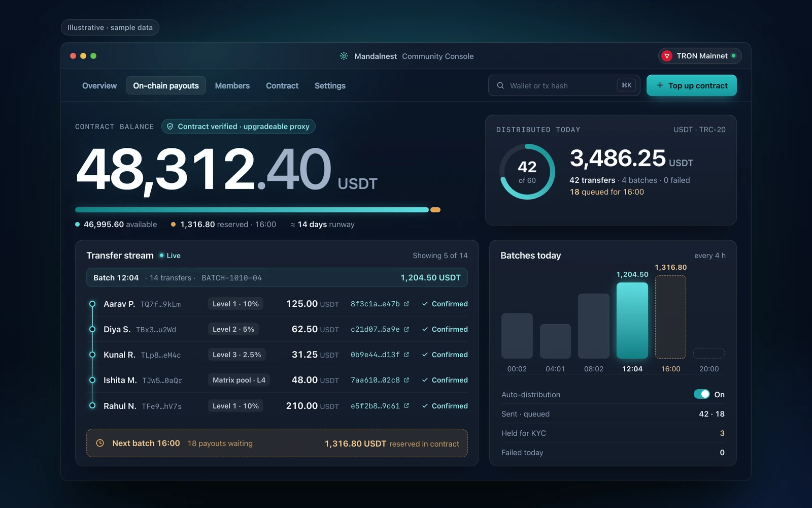Click the ⌘K shortcut badge

pyautogui.click(x=627, y=85)
